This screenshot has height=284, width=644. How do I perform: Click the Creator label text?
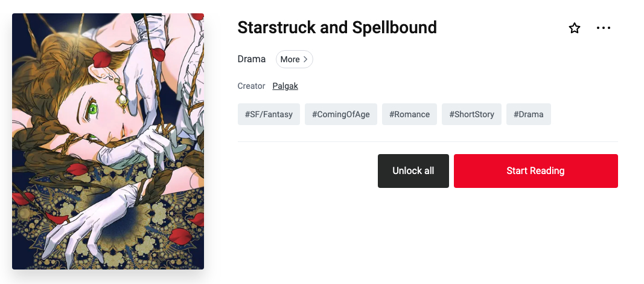(251, 86)
